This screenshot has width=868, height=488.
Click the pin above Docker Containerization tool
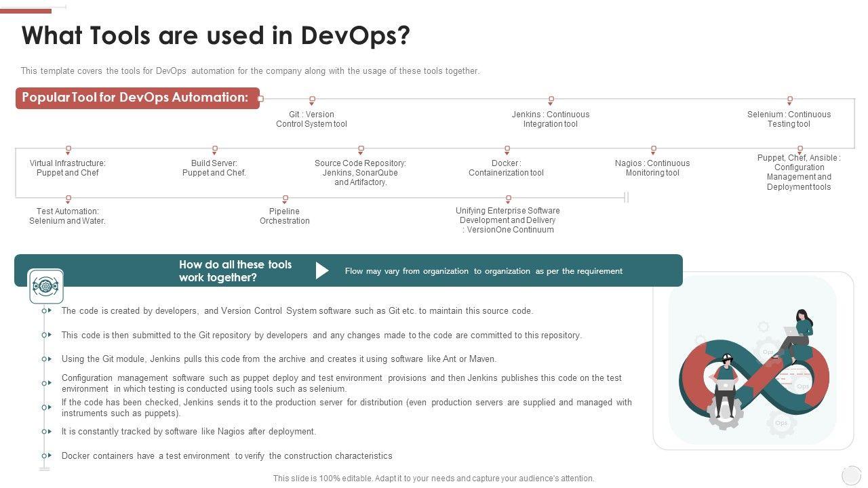[x=507, y=149]
